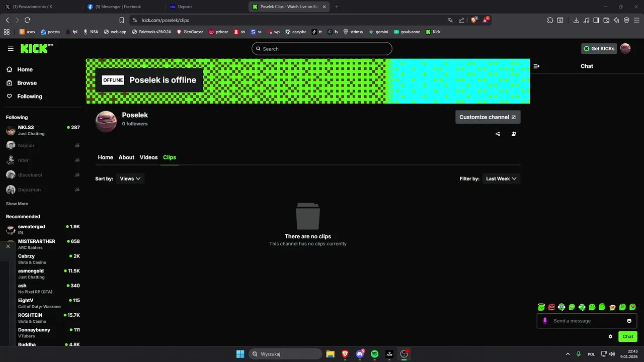Switch to the Deposit browser tab
This screenshot has width=644, height=362.
click(205, 7)
